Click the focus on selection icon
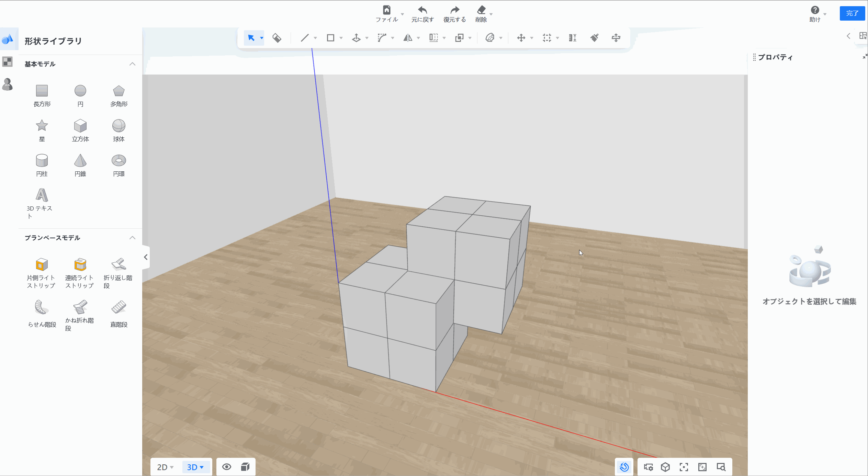The height and width of the screenshot is (476, 868). 684,467
